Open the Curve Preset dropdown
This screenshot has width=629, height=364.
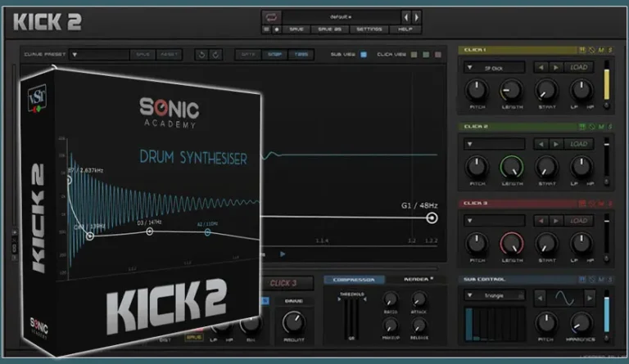[x=75, y=55]
